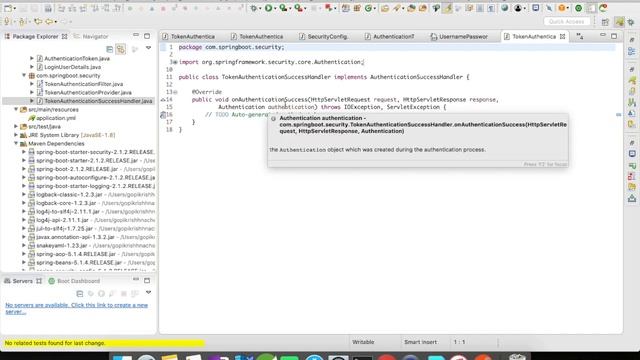The image size is (640, 360).
Task: Collapse the Maven Dependencies node
Action: click(16, 144)
